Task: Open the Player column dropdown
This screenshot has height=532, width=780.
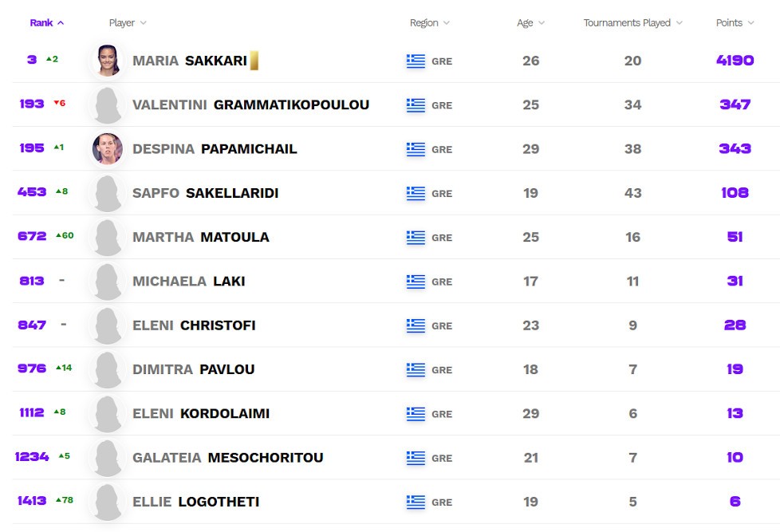Action: [128, 23]
